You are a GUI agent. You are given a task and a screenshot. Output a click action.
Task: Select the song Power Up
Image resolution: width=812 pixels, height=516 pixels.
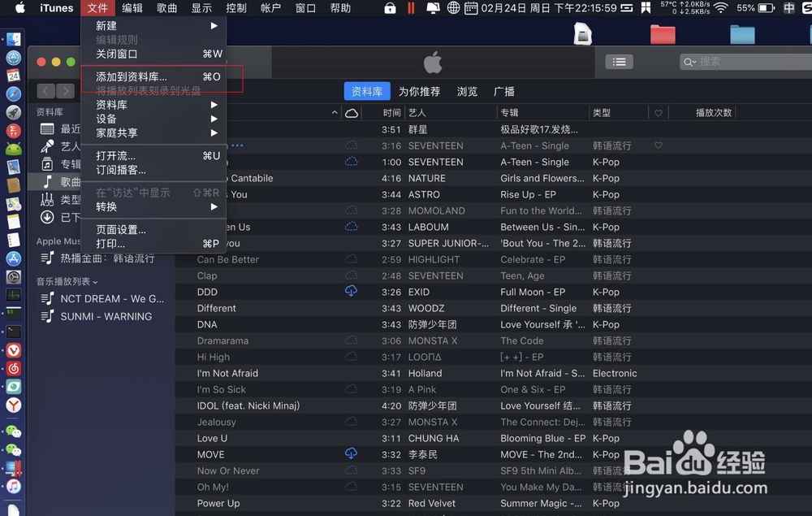click(218, 503)
